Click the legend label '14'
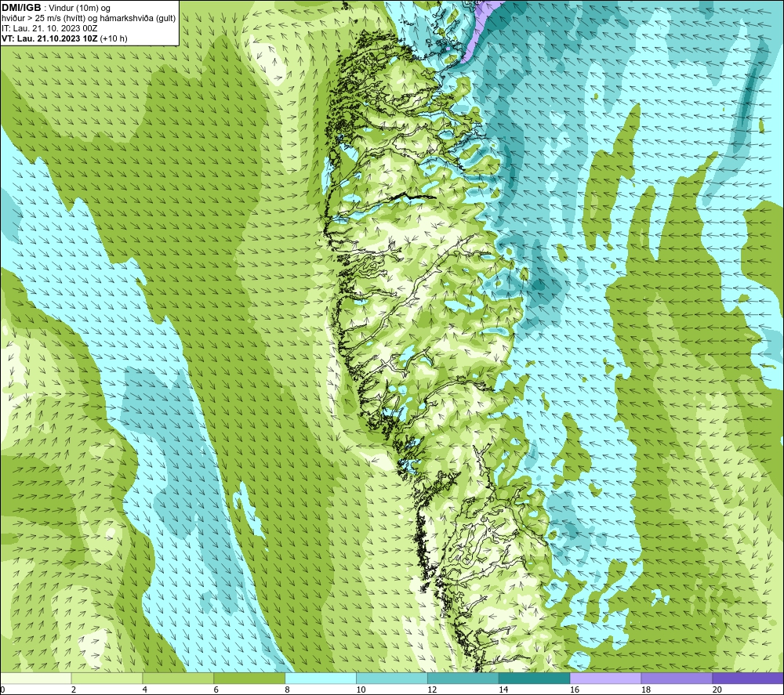784x695 pixels. pos(503,690)
